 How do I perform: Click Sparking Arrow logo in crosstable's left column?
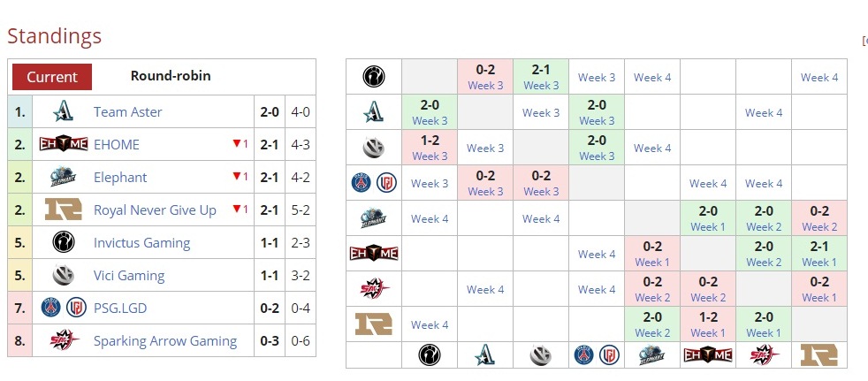374,289
